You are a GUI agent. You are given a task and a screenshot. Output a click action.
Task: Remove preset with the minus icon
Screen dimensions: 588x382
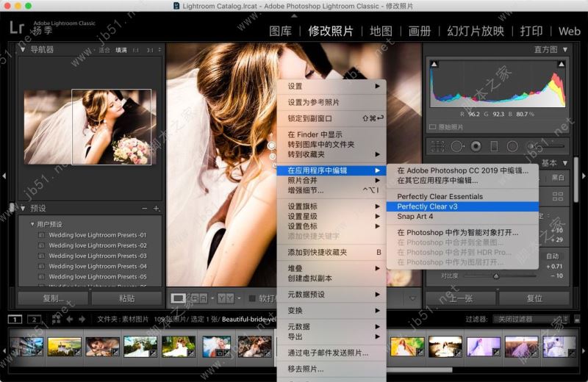(x=145, y=209)
